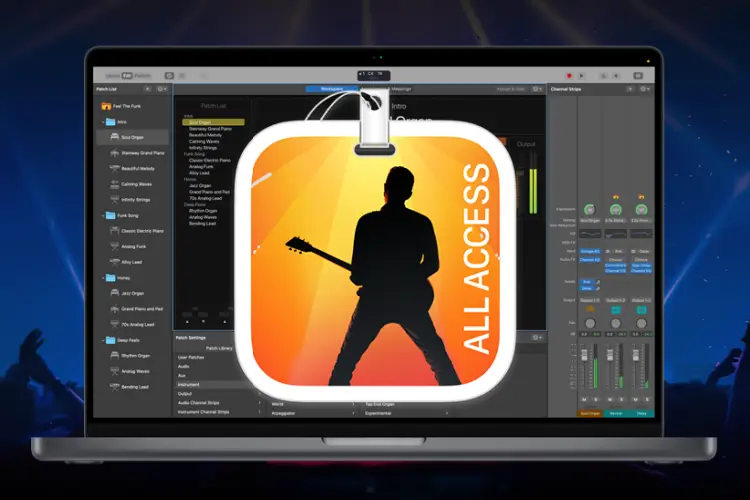Viewport: 750px width, 500px height.
Task: Select Audio Channel Strips category
Action: point(199,403)
